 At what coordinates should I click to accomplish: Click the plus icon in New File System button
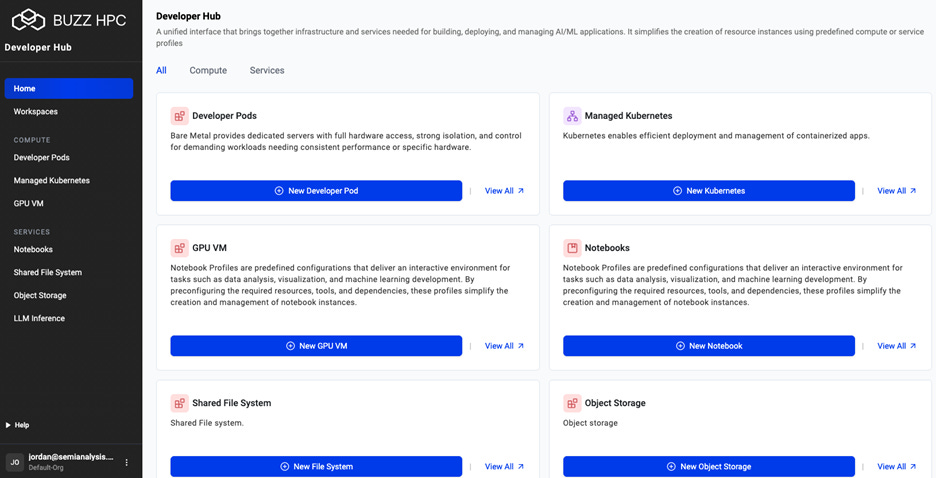pos(284,467)
